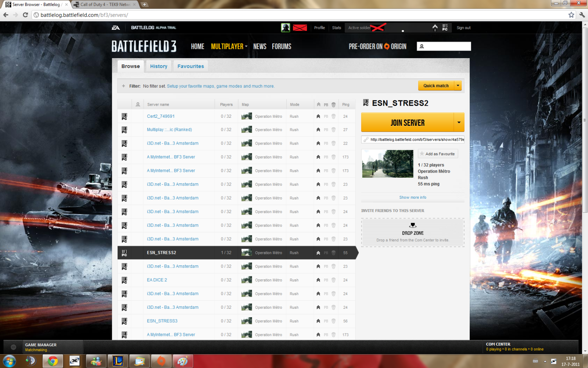Sort servers by the friends column icon
The height and width of the screenshot is (368, 588).
pos(138,105)
